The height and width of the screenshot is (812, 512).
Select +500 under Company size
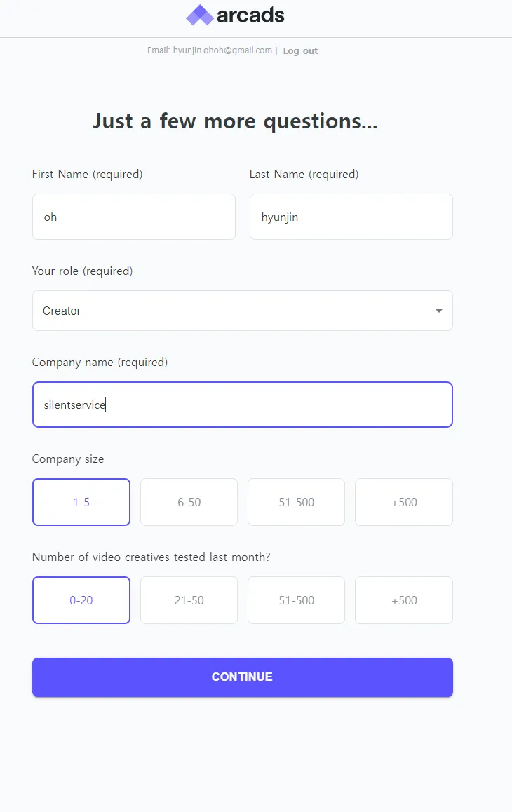(x=404, y=502)
